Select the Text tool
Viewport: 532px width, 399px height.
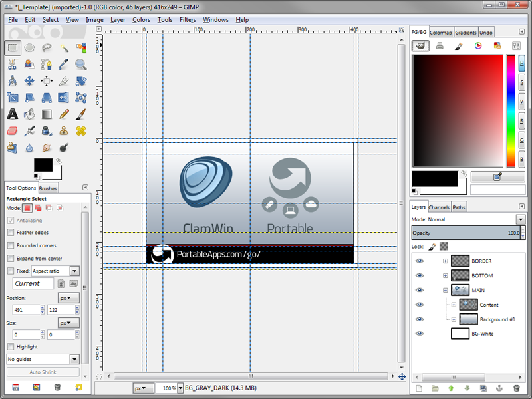[12, 114]
